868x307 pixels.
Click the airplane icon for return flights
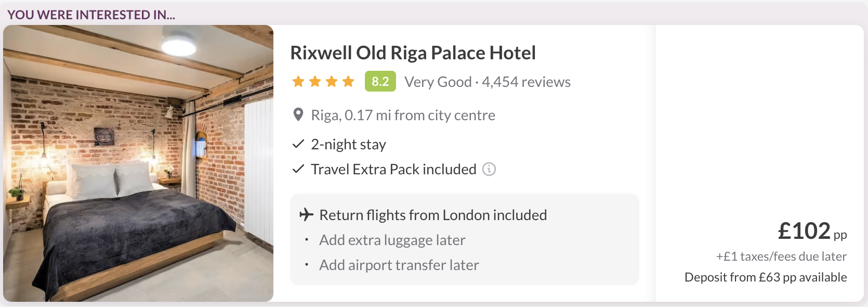click(307, 214)
